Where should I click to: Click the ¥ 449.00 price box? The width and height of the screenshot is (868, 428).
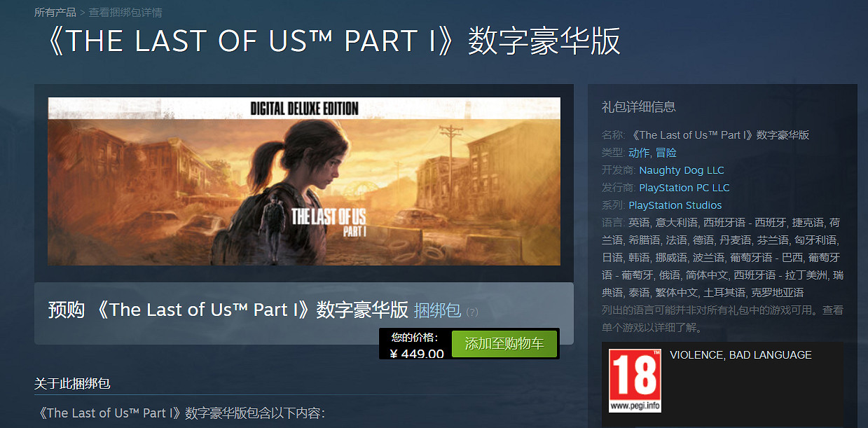(416, 353)
